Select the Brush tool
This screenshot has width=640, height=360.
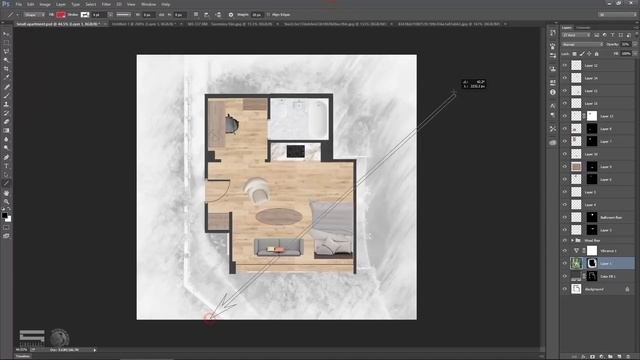[6, 96]
